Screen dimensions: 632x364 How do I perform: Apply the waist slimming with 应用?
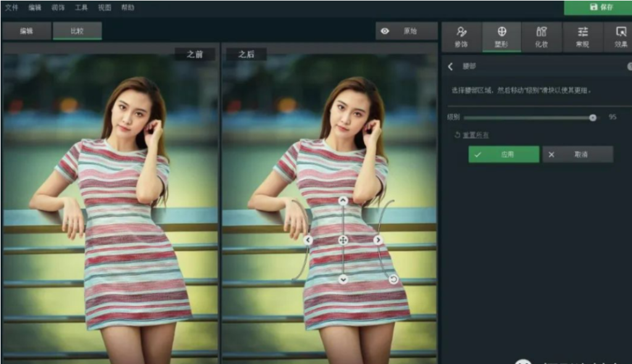pos(503,154)
